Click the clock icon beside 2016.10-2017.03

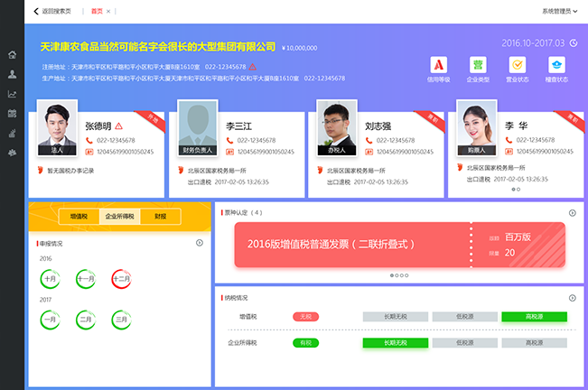pos(573,42)
